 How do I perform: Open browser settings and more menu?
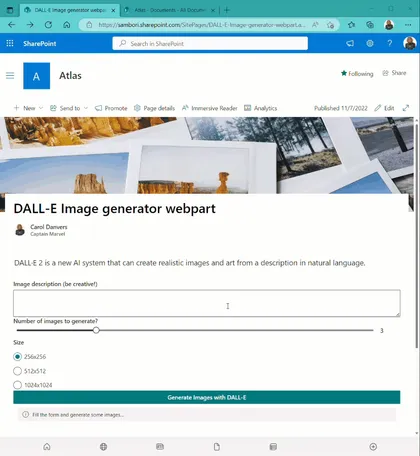(408, 25)
